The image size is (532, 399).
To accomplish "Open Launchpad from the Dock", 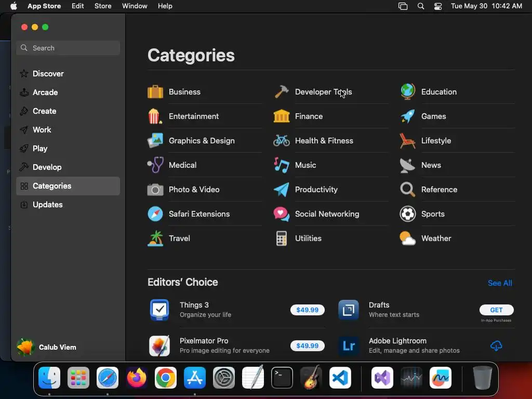I will click(x=78, y=378).
